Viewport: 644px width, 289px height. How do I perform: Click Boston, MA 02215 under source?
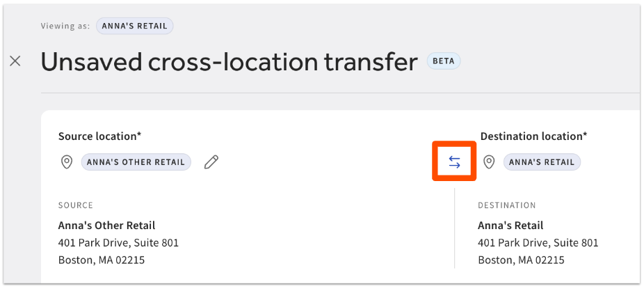pyautogui.click(x=102, y=260)
